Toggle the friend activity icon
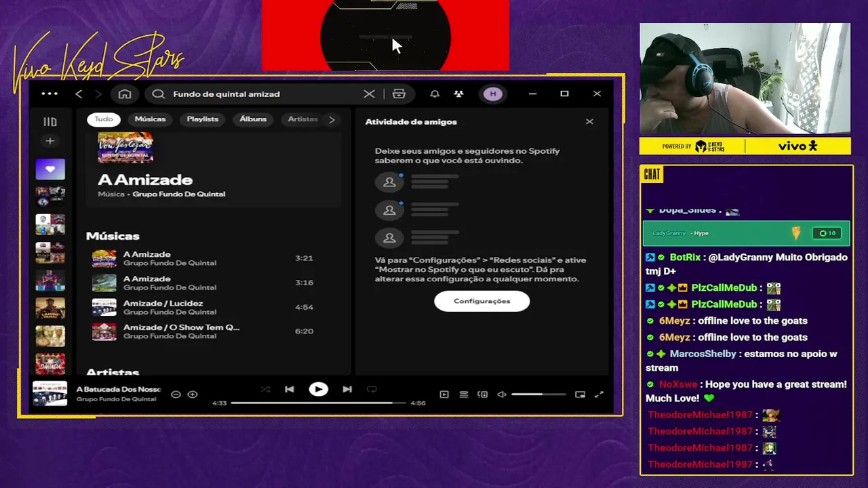Screen dimensions: 868x488 click(459, 94)
